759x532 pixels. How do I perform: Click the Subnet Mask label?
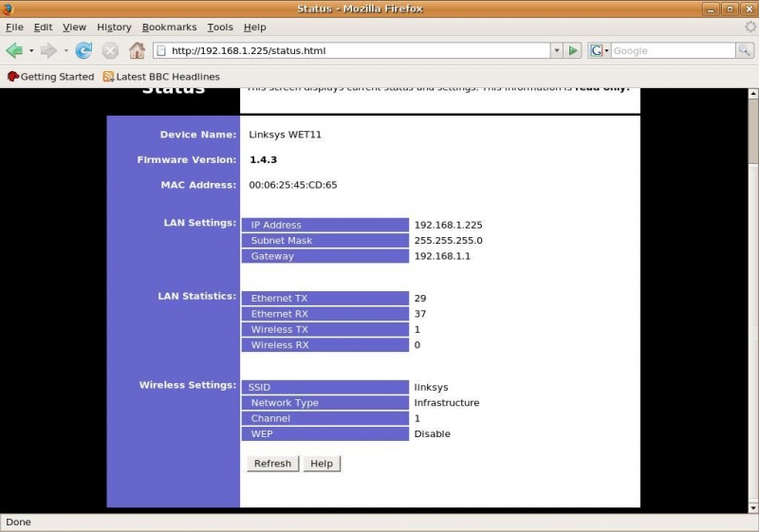click(x=282, y=240)
